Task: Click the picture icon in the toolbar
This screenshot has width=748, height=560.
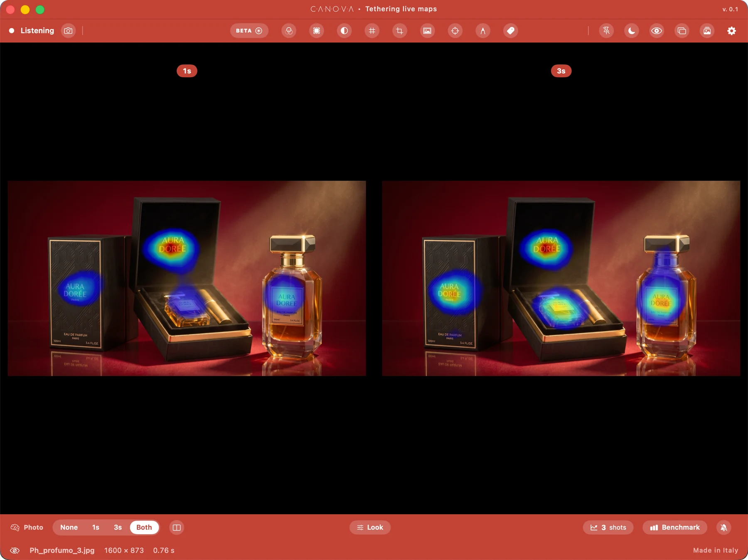Action: [x=427, y=31]
